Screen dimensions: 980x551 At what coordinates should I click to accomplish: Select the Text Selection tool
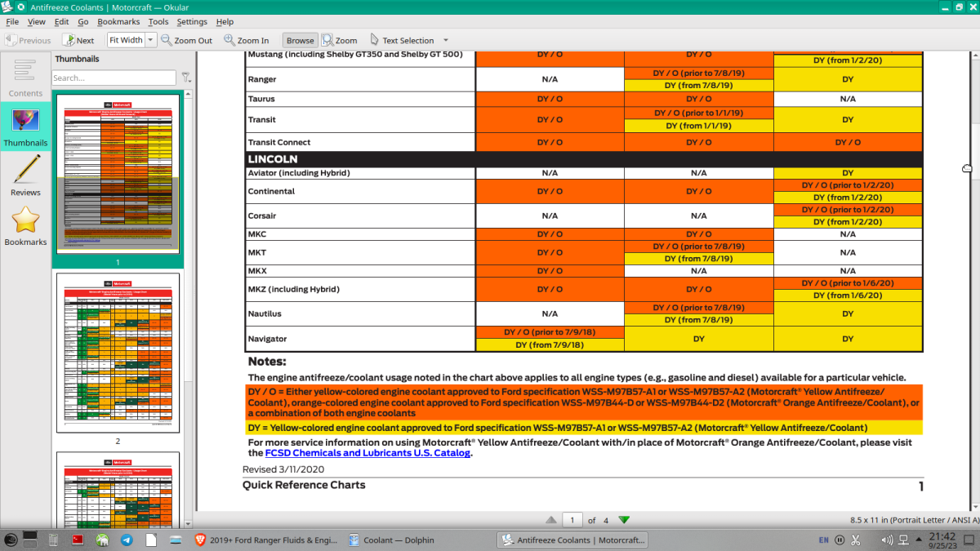(402, 40)
